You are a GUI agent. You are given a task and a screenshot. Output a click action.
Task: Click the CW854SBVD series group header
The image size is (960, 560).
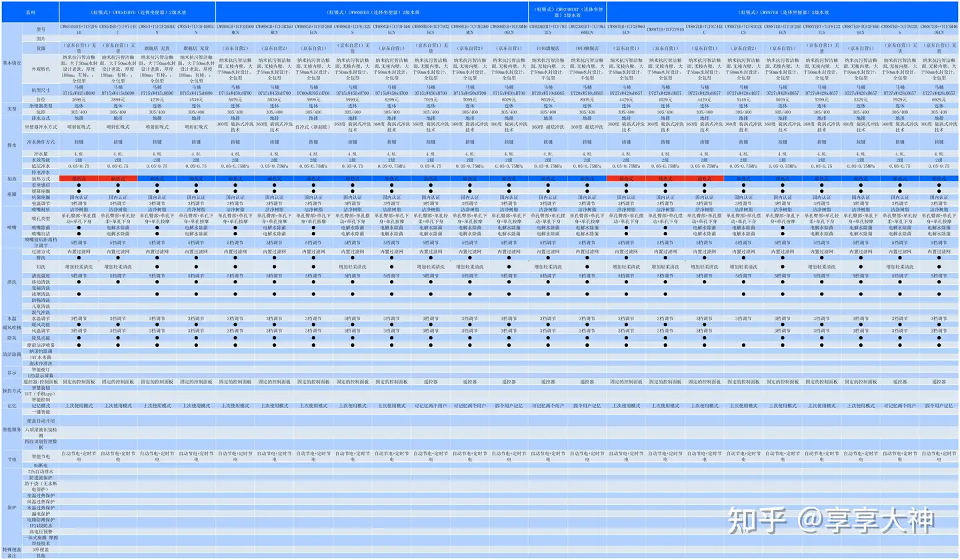tap(137, 12)
